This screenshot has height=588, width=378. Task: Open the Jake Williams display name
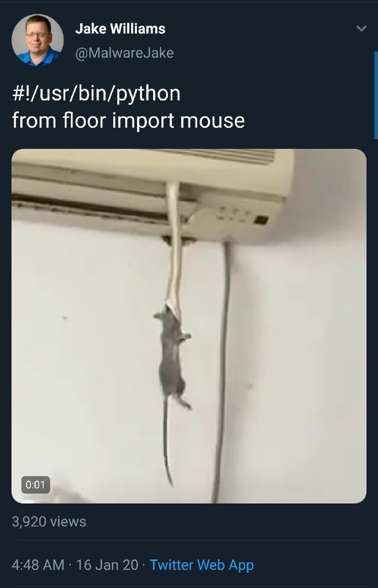coord(120,29)
